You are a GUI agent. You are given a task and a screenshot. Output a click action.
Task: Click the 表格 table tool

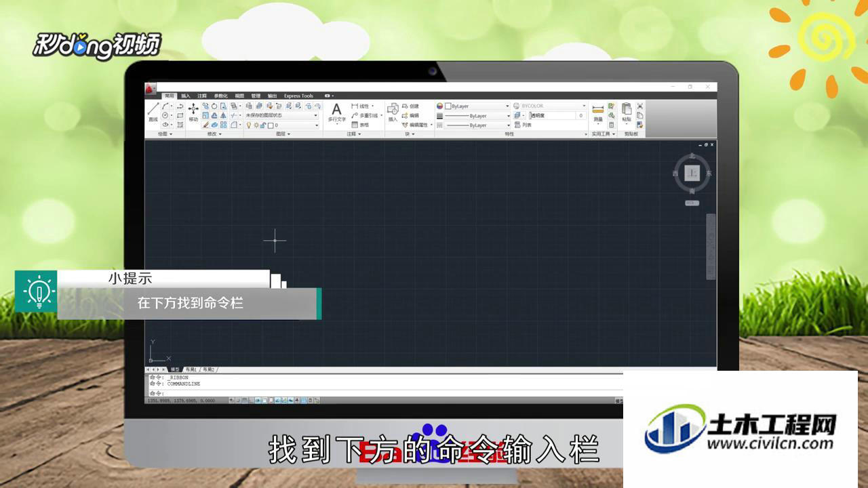(x=360, y=125)
